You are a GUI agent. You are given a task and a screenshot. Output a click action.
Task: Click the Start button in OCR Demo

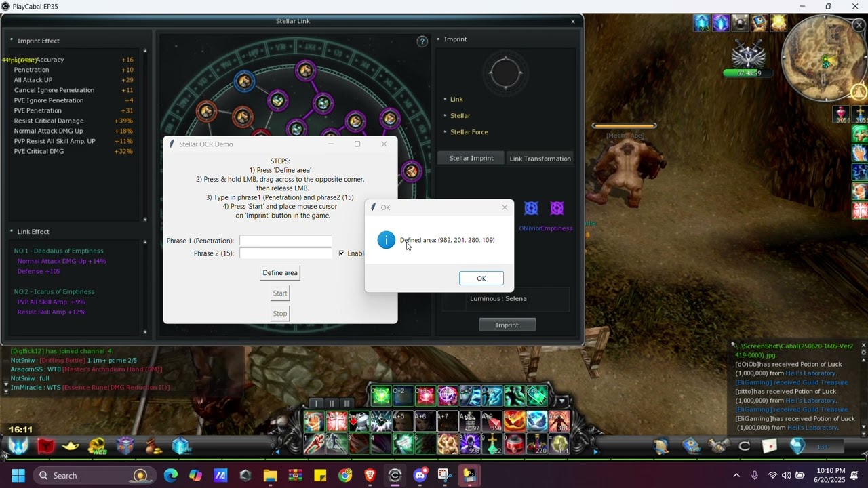280,293
